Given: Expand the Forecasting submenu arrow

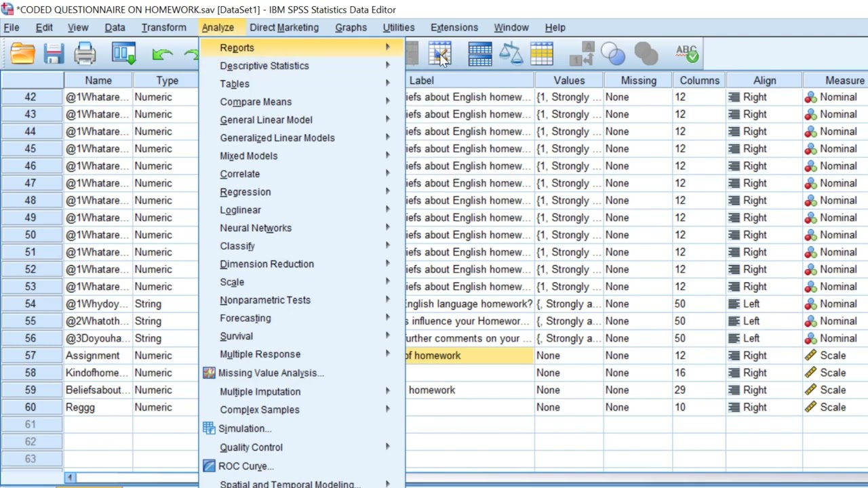Looking at the screenshot, I should click(x=388, y=318).
